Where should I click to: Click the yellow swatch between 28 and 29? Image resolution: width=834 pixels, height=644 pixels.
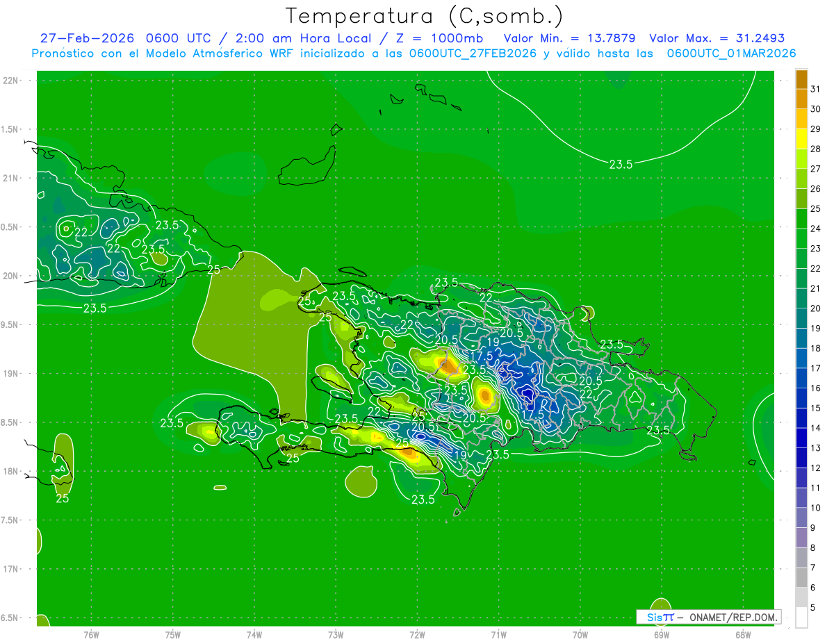coord(801,139)
